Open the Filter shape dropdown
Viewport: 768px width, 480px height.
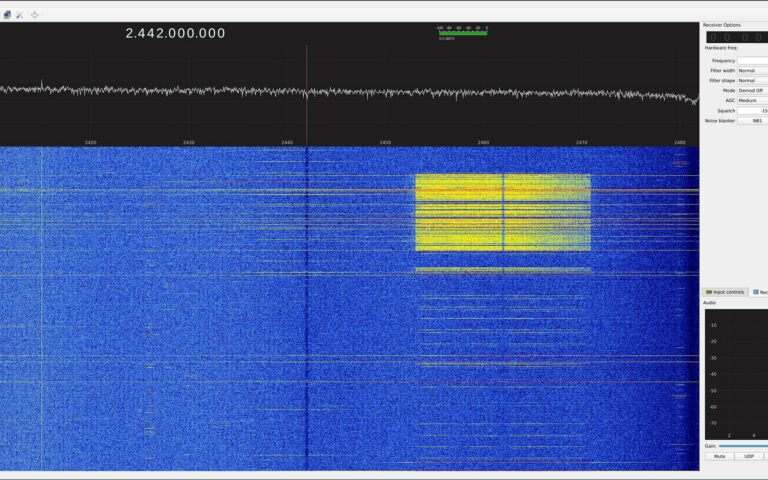(x=753, y=80)
